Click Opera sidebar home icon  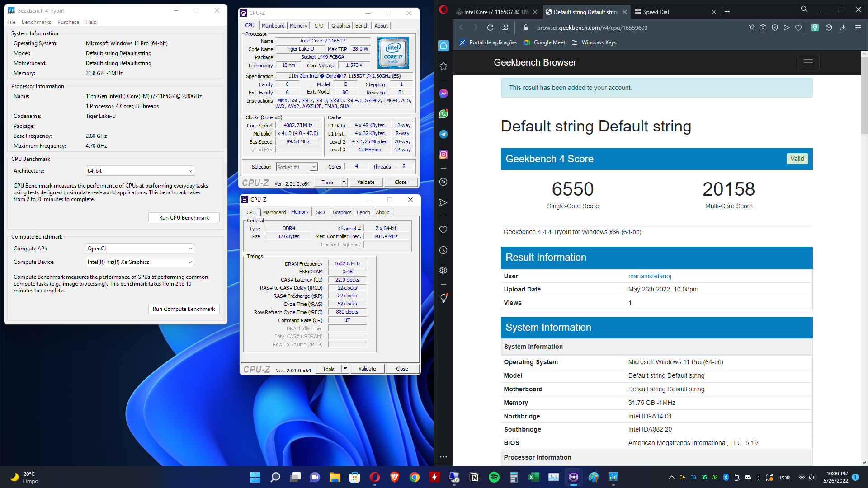tap(443, 46)
